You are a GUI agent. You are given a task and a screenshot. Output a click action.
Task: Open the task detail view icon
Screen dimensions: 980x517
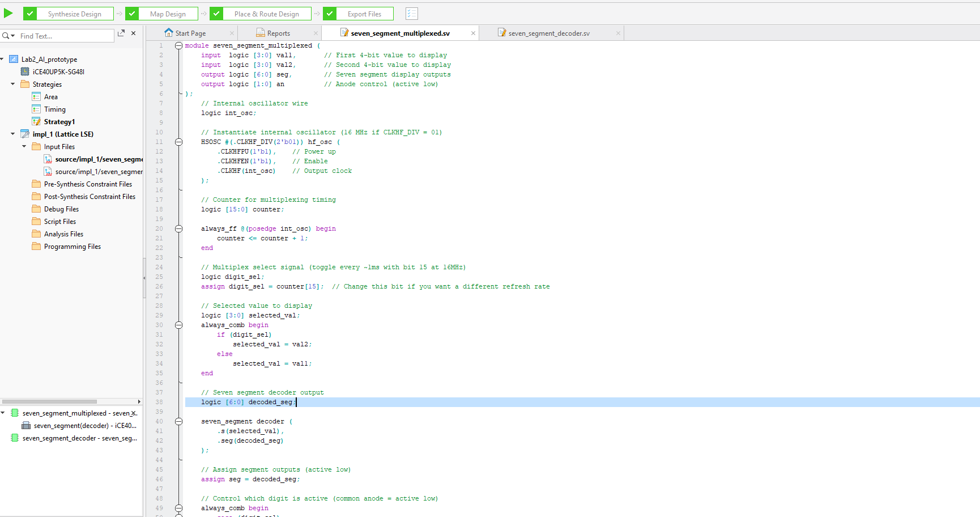(x=412, y=14)
